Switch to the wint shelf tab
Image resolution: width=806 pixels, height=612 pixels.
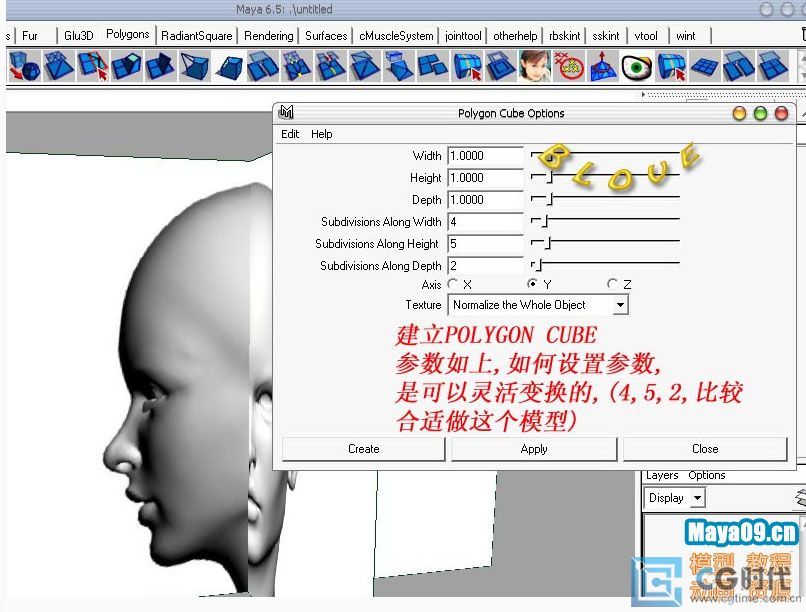coord(686,36)
